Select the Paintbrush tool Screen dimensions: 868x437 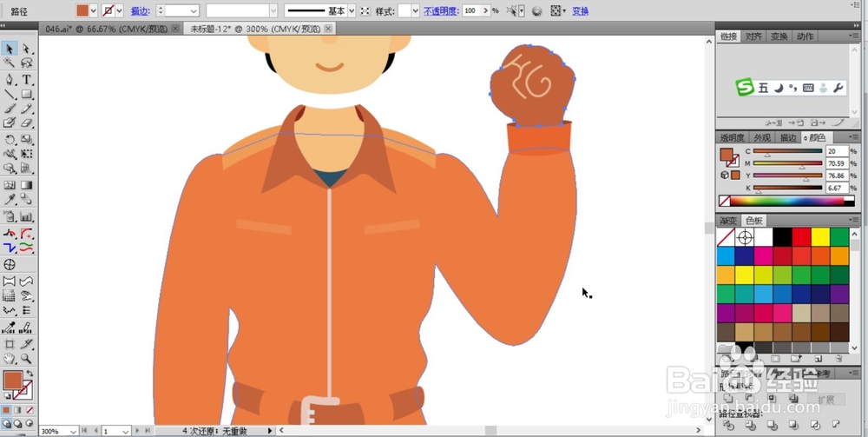10,109
